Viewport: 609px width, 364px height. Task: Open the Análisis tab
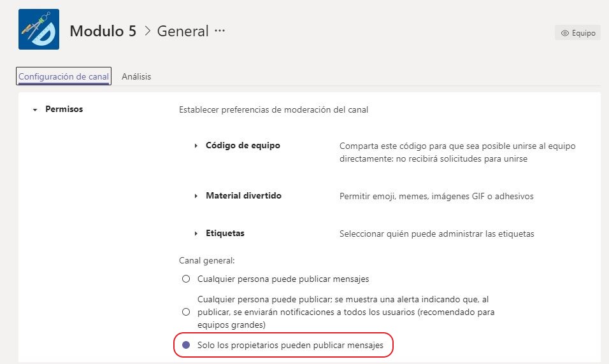[x=136, y=76]
